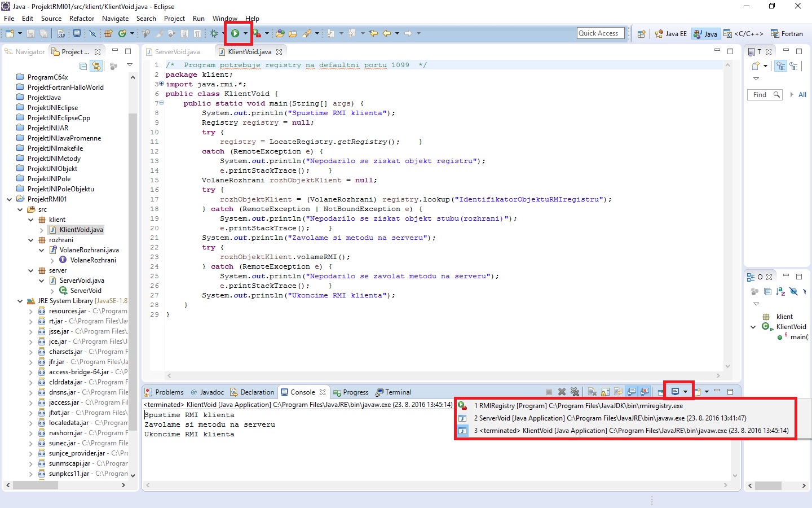Collapse the ProjektRMI01 project tree node

(x=10, y=199)
